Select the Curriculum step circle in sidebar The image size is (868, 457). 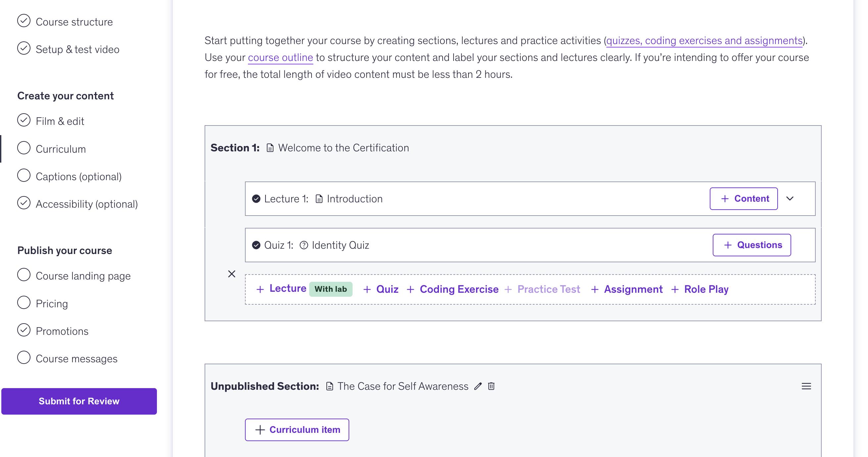pos(24,148)
